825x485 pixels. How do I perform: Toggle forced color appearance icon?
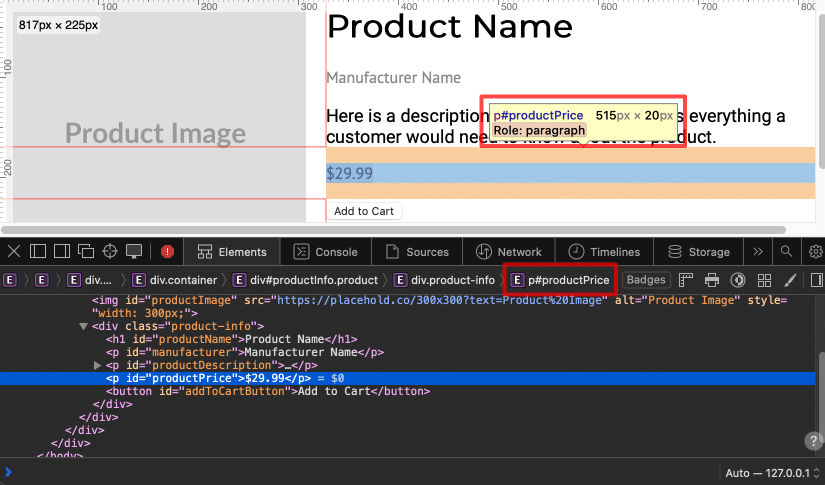[x=738, y=280]
